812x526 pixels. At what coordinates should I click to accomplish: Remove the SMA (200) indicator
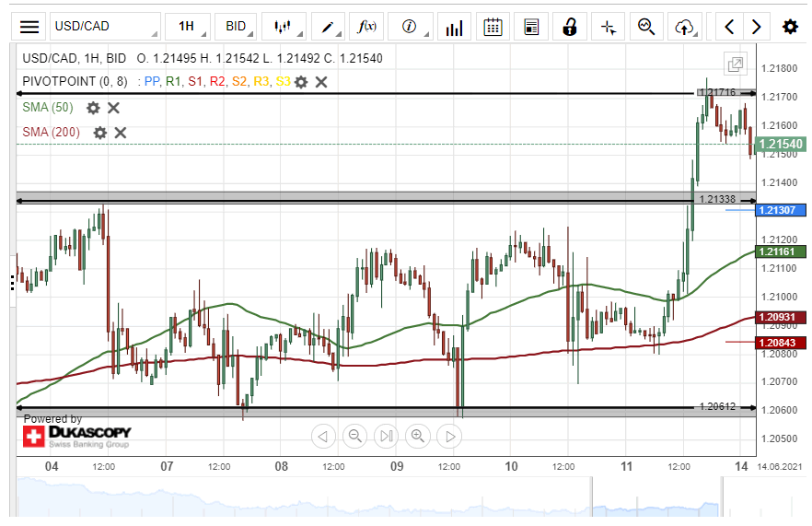[120, 133]
